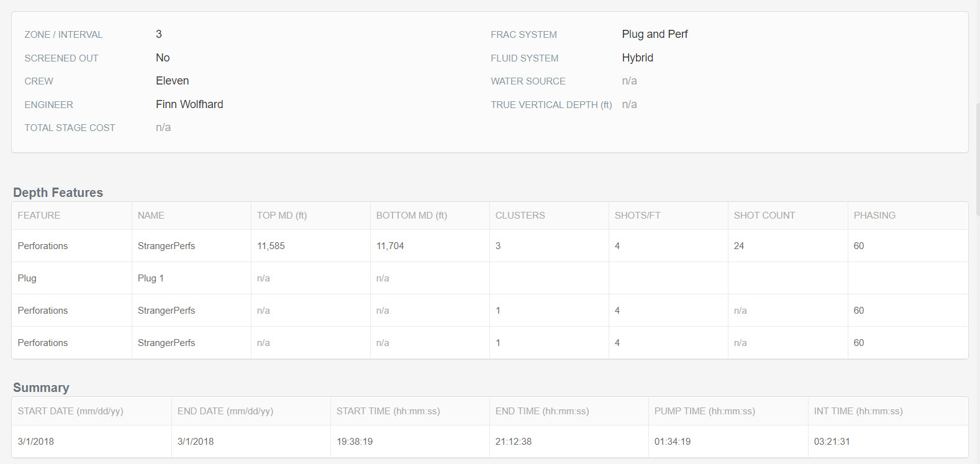
Task: Select the SHOTS/FT column header
Action: [637, 216]
